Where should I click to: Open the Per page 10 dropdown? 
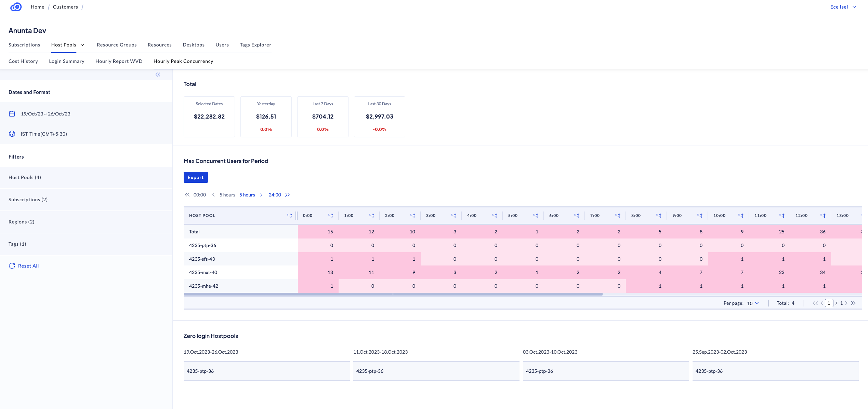coord(753,303)
